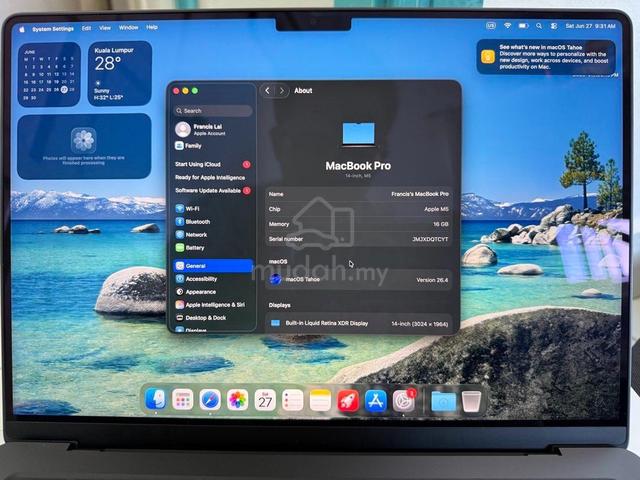
Task: Go forward with the right chevron button
Action: [x=282, y=91]
